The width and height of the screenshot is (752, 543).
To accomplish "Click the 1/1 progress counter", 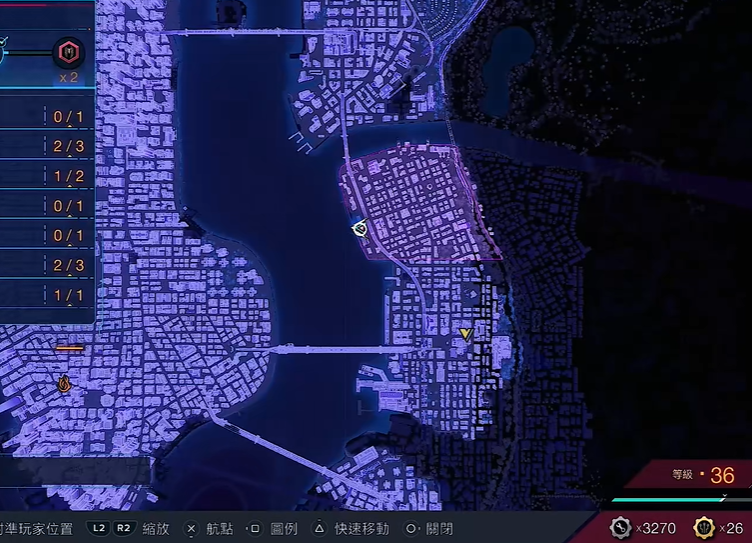I will point(69,295).
